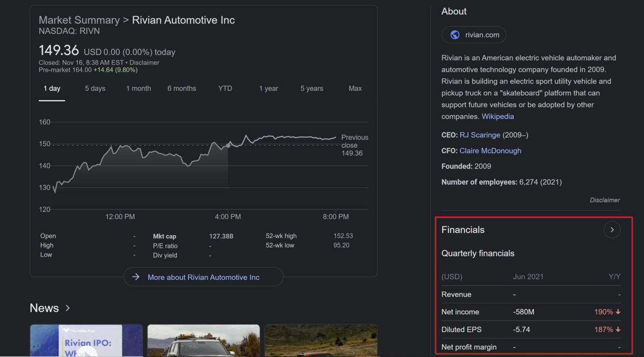
Task: Click the Previous close 149.36 chart label
Action: pyautogui.click(x=354, y=145)
